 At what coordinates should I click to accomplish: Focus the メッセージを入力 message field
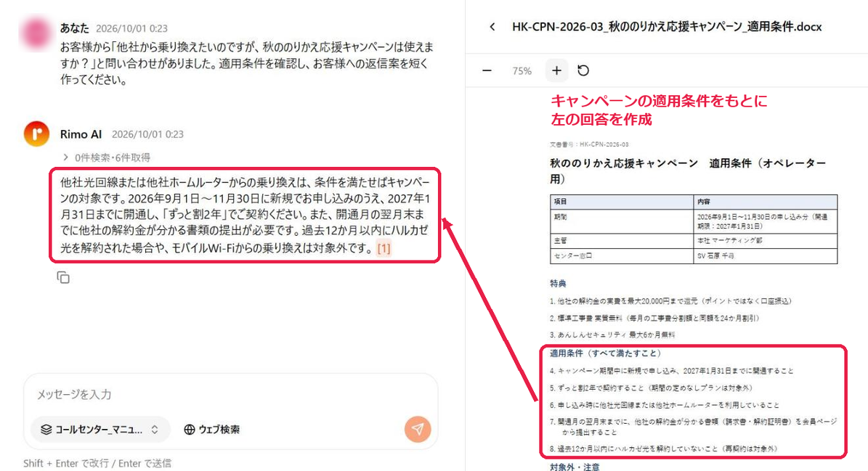point(230,394)
